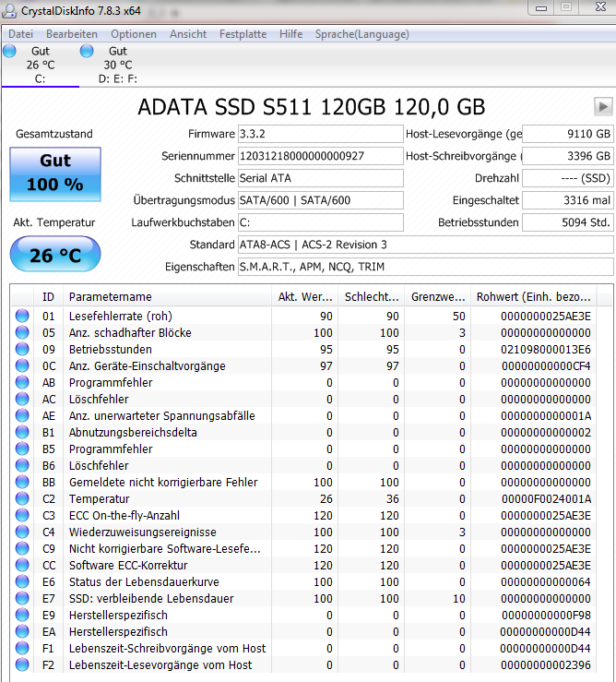Click the Gut 100 % health status button
The height and width of the screenshot is (682, 616).
coord(55,174)
